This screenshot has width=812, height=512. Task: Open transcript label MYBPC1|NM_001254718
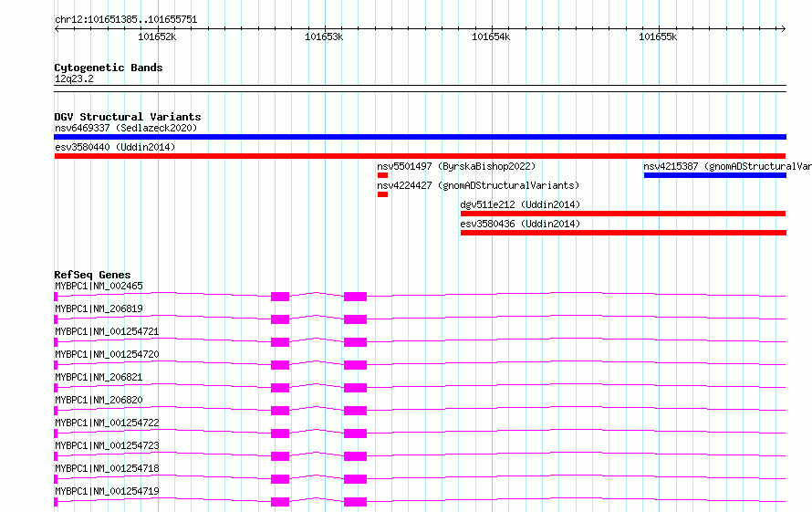coord(107,468)
